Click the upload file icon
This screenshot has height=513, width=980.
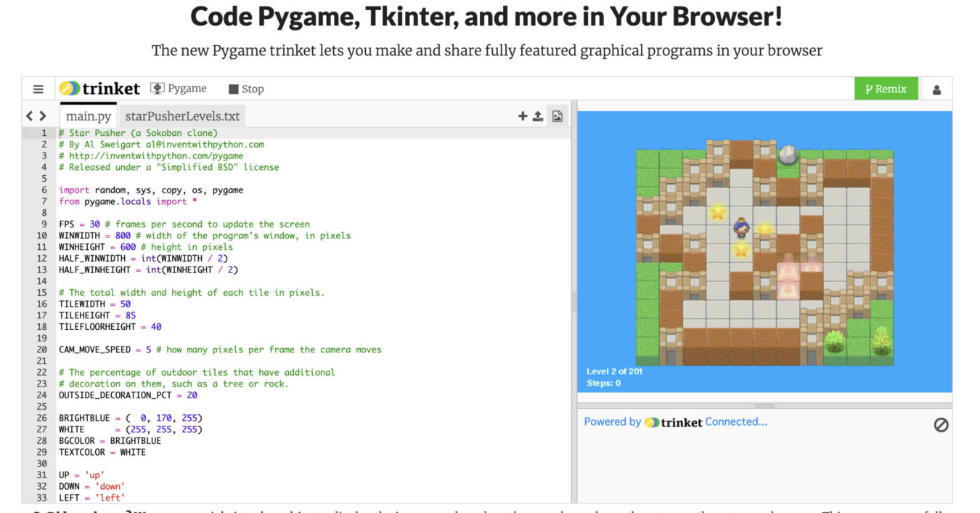pos(538,116)
